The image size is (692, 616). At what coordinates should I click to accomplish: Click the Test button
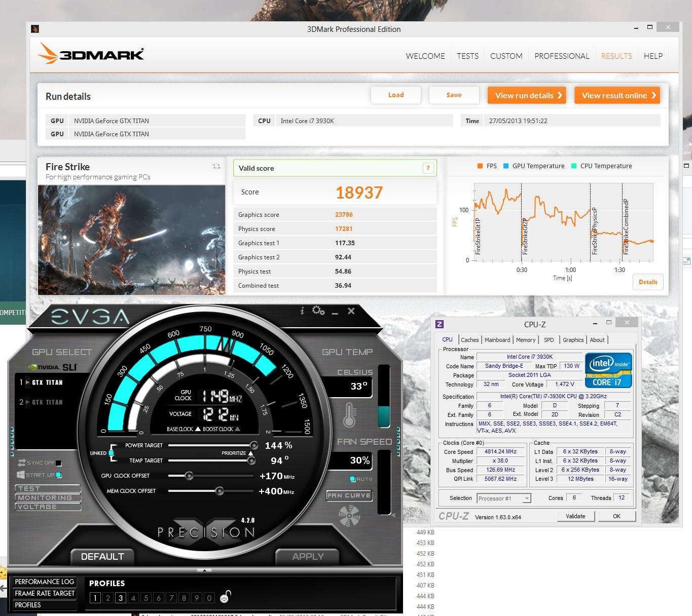pyautogui.click(x=48, y=488)
